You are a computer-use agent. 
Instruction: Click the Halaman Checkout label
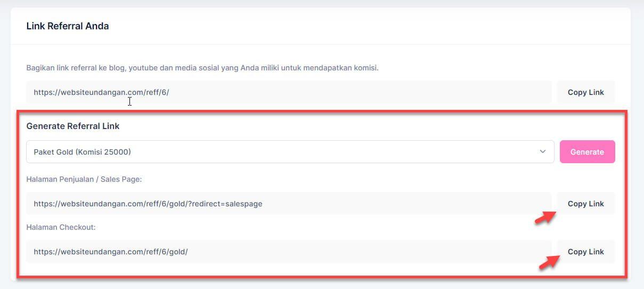[x=61, y=227]
